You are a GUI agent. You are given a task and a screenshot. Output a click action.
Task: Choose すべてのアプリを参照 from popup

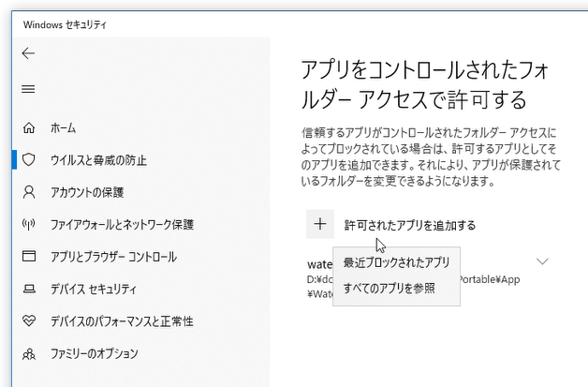coord(390,289)
